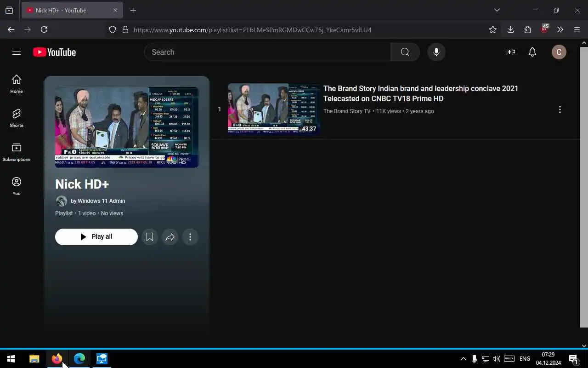
Task: Open File Explorer from the taskbar
Action: (x=34, y=359)
